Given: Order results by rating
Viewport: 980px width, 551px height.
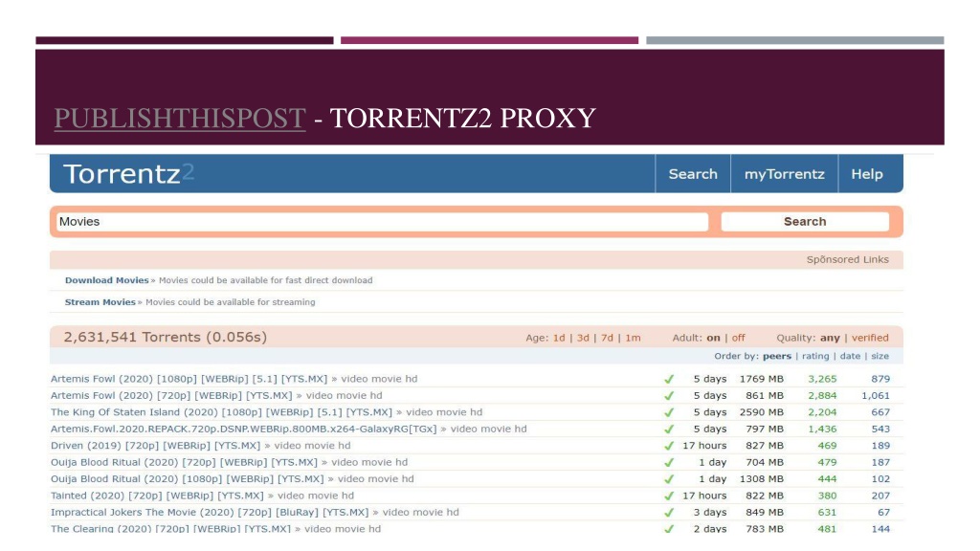Looking at the screenshot, I should 815,356.
